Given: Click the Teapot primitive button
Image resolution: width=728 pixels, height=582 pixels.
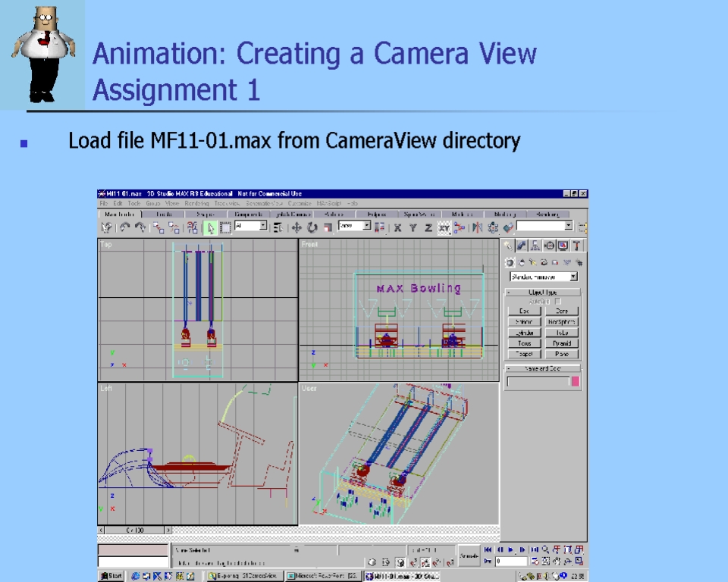Looking at the screenshot, I should pyautogui.click(x=525, y=354).
